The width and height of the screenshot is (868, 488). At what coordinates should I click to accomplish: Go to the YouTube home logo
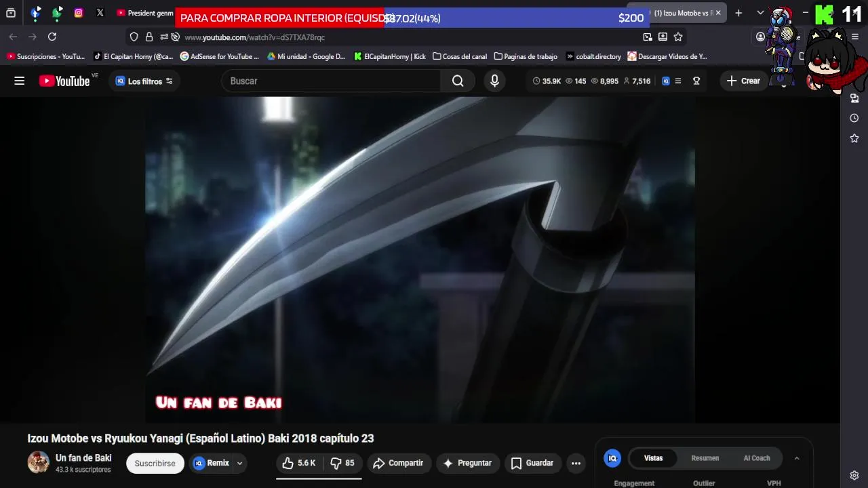click(x=64, y=81)
